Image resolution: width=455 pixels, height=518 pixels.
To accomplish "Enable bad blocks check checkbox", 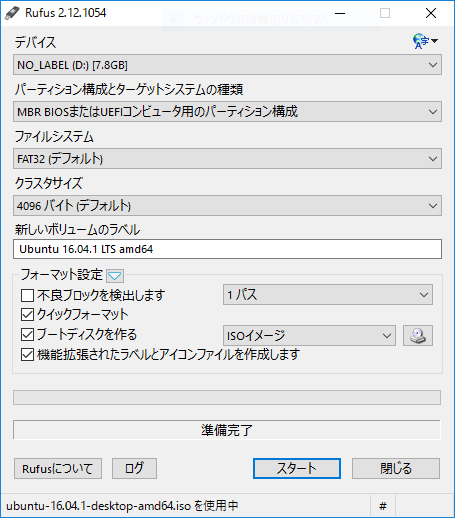I will point(27,295).
